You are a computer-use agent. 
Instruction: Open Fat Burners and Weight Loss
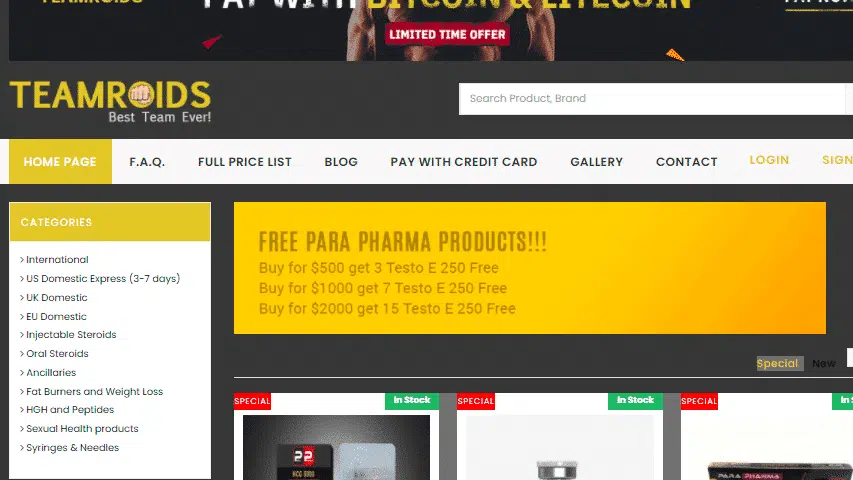pyautogui.click(x=91, y=392)
